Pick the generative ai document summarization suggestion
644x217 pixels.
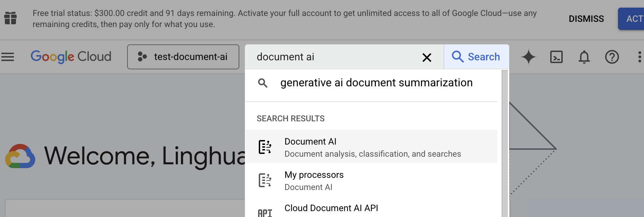[376, 83]
